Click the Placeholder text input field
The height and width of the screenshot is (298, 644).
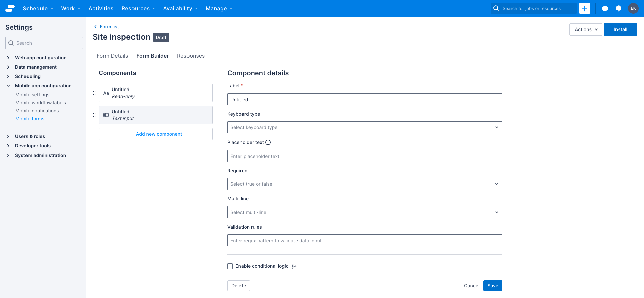365,156
